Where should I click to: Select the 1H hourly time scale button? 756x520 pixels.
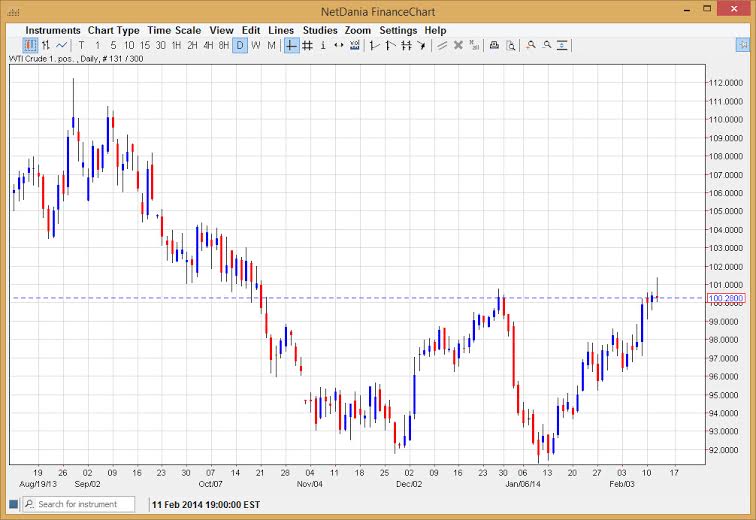tap(176, 45)
